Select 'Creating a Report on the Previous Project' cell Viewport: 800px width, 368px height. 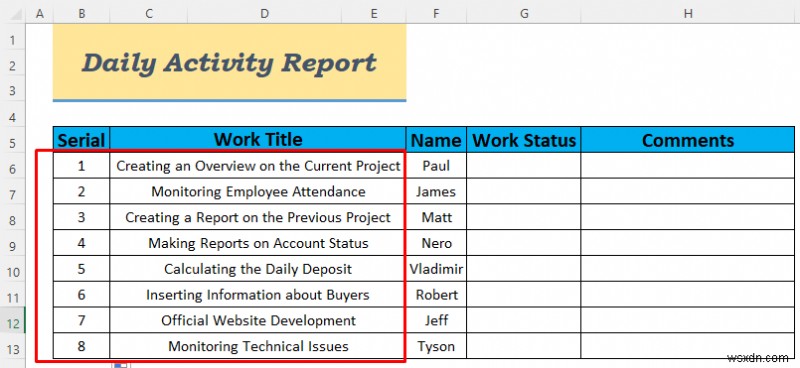coord(258,217)
